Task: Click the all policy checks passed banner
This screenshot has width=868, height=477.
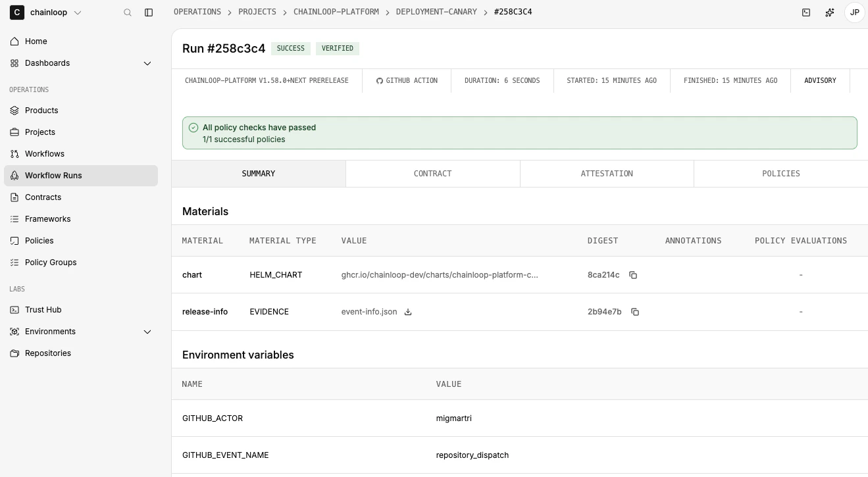Action: coord(520,133)
